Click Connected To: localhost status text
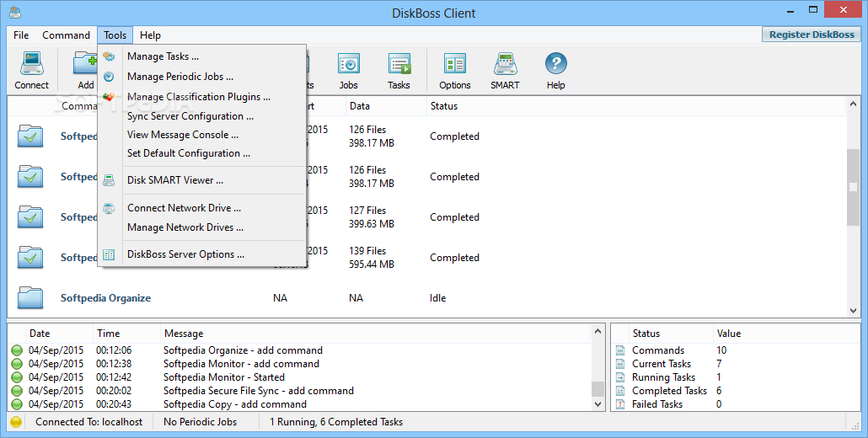 click(x=89, y=422)
